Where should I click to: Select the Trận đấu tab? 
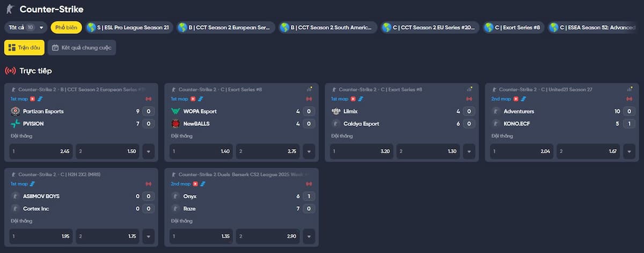24,48
